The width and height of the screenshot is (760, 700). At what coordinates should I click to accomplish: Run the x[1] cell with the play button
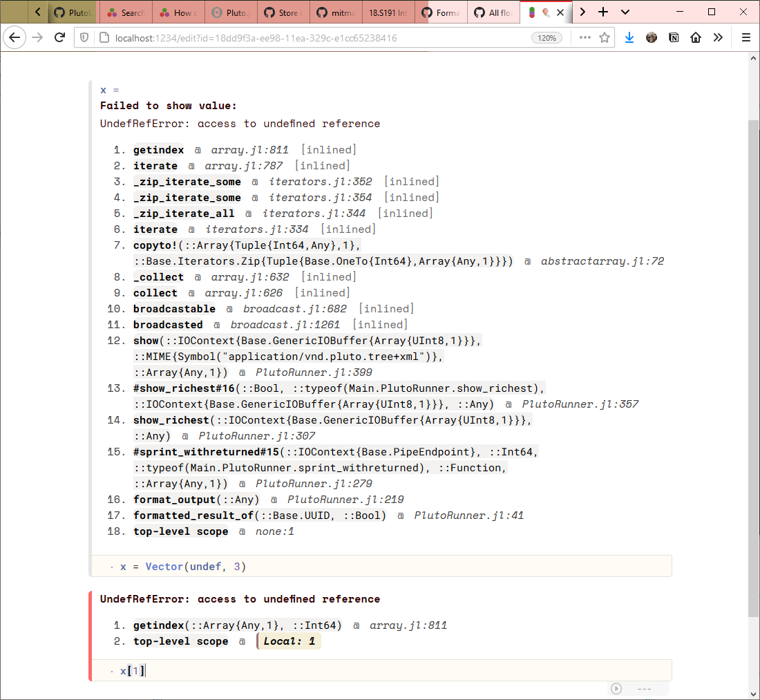(616, 688)
